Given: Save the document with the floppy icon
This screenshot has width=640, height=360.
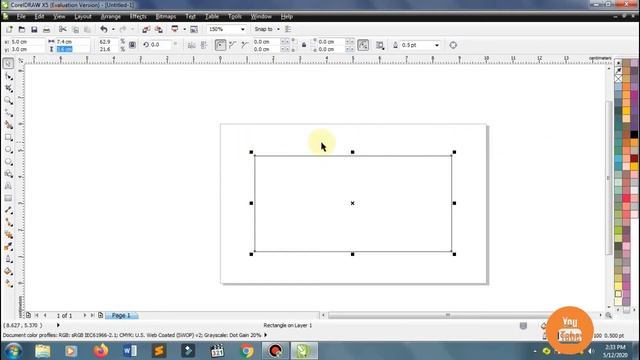Looking at the screenshot, I should [x=34, y=29].
